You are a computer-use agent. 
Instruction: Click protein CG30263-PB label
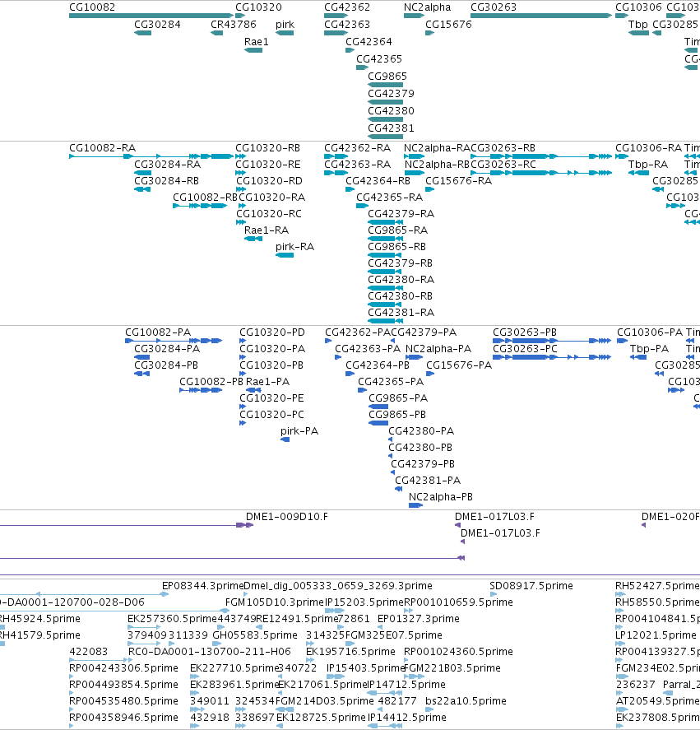[525, 332]
